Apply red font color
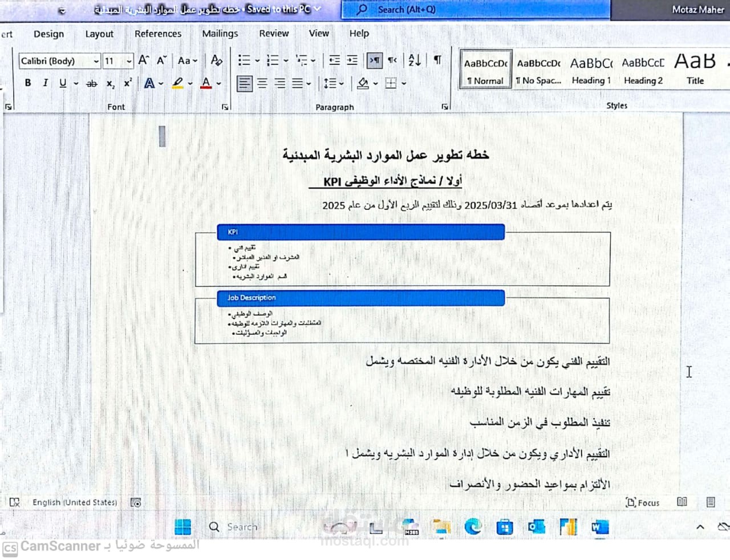 tap(206, 83)
